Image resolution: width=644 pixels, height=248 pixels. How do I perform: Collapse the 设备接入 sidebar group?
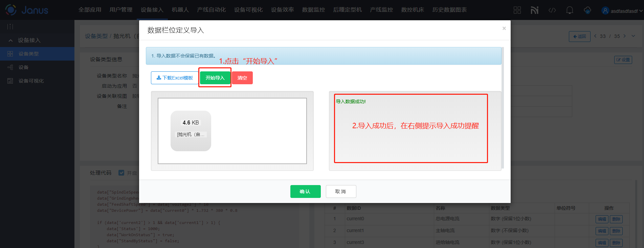click(x=10, y=40)
